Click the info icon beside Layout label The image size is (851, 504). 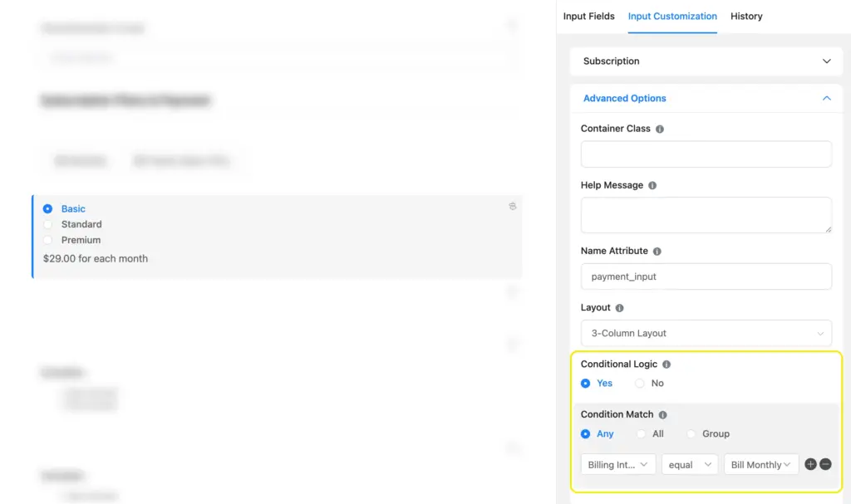pyautogui.click(x=620, y=308)
